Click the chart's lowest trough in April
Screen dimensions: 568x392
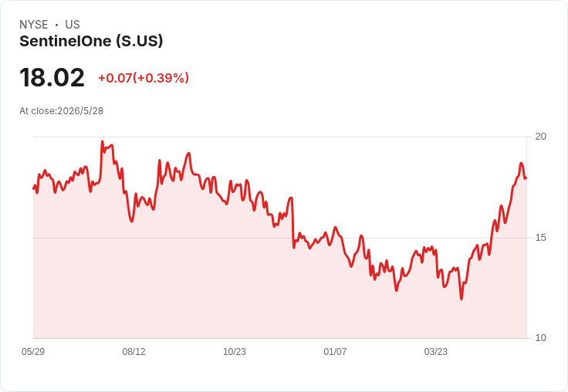point(461,299)
